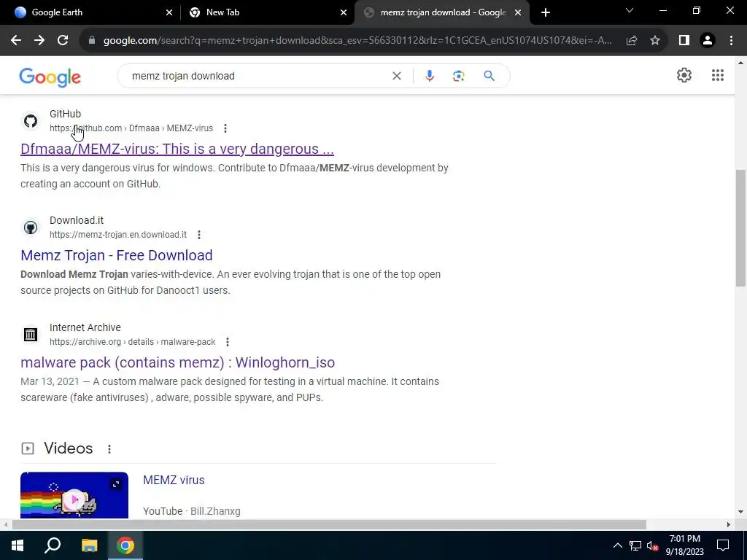The width and height of the screenshot is (747, 560).
Task: Open the tab search dropdown arrow
Action: 630,10
